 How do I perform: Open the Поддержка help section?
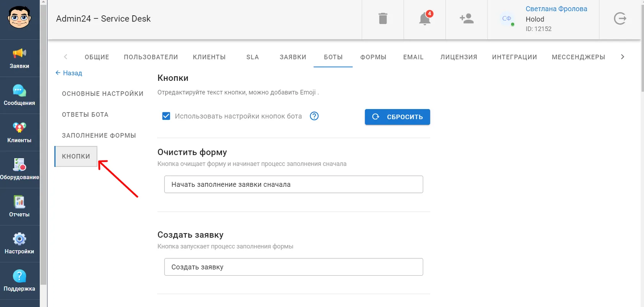click(x=19, y=281)
